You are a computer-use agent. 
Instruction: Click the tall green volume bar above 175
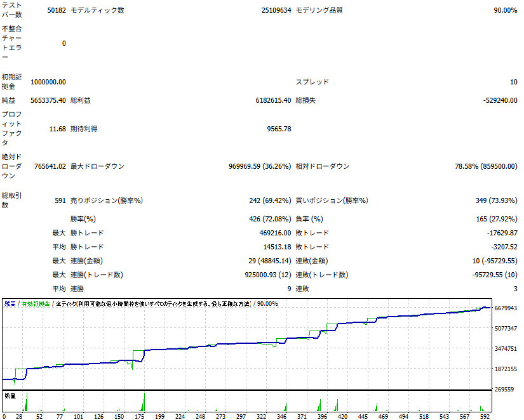(144, 402)
